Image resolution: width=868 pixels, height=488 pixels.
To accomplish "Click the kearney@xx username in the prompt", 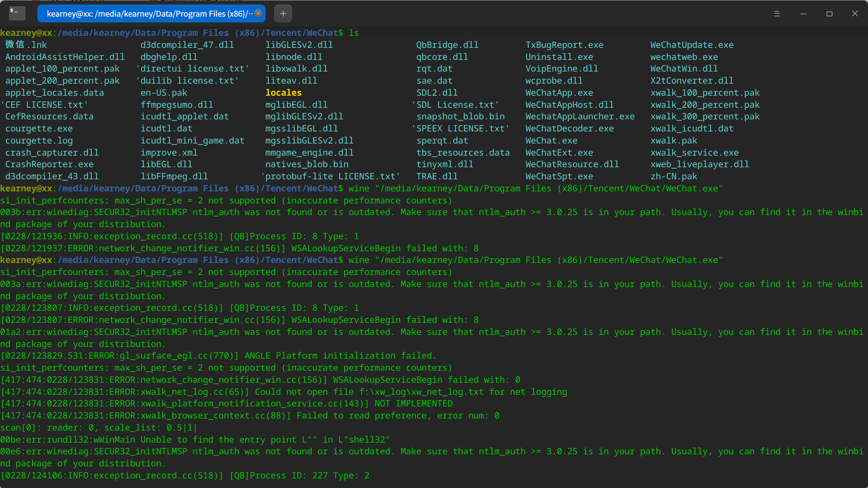I will (26, 32).
